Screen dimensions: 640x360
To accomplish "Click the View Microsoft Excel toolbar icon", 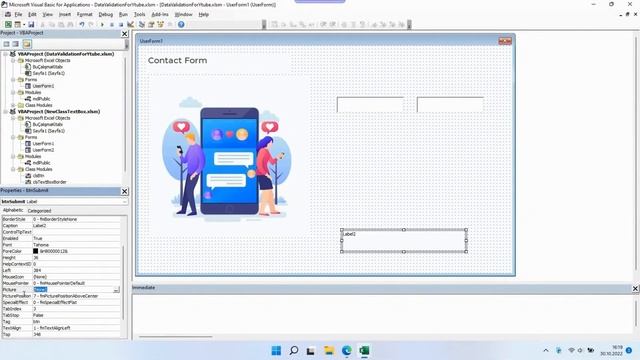I will (x=8, y=24).
